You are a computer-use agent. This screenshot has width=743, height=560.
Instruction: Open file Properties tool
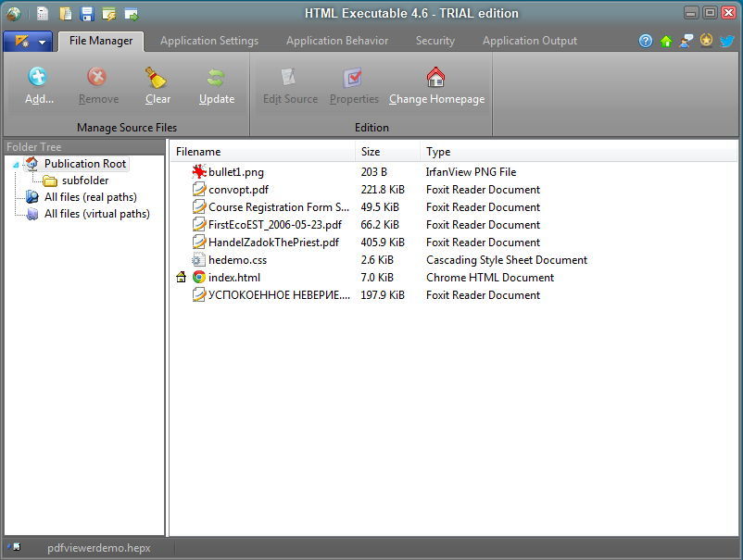(354, 77)
